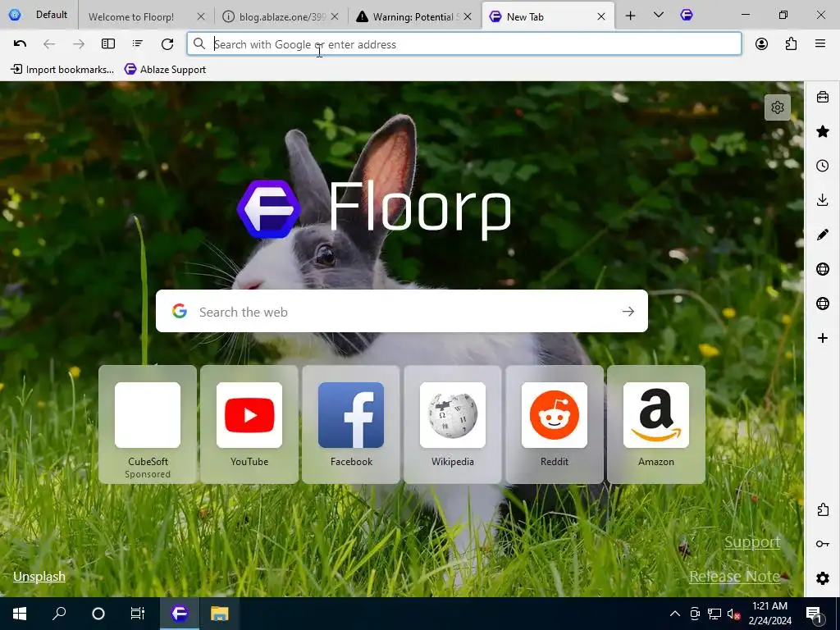Click Import bookmarks... in bookmarks bar

click(62, 69)
